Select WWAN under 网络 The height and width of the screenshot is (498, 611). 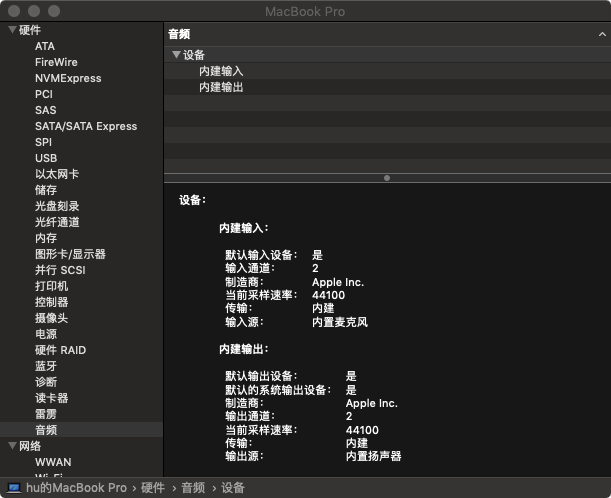pyautogui.click(x=53, y=462)
